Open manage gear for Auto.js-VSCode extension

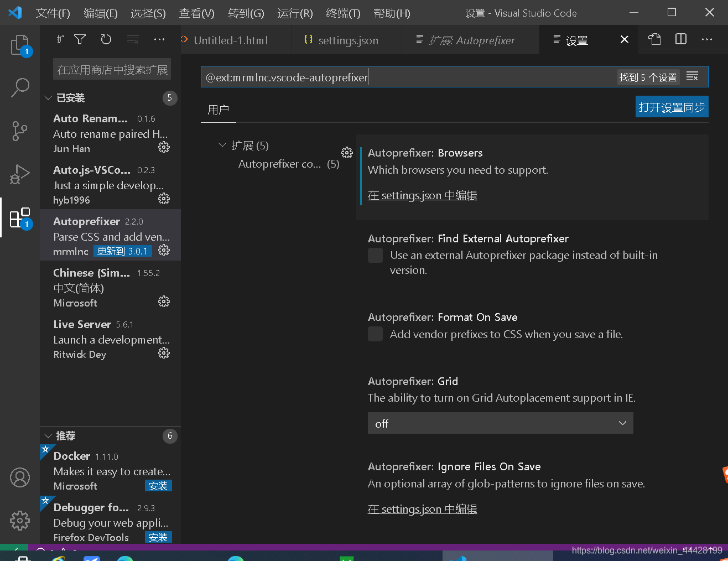(164, 199)
